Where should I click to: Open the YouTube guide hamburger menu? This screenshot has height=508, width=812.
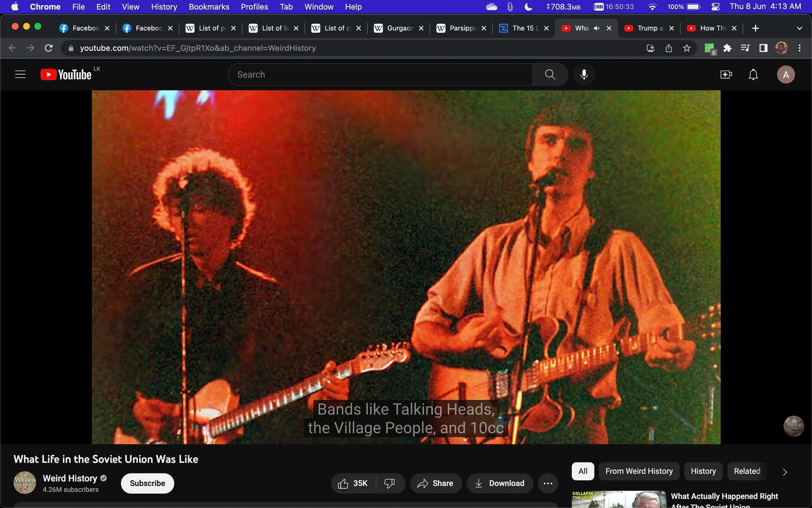click(20, 75)
